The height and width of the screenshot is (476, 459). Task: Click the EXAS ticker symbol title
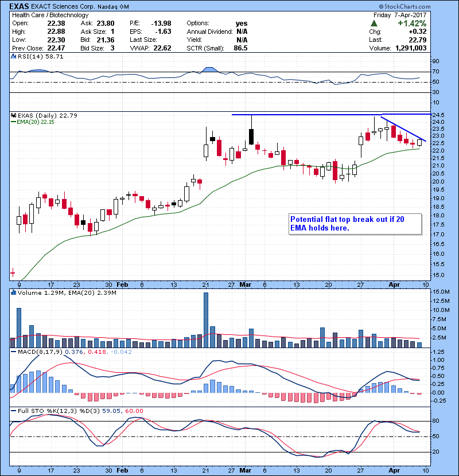pyautogui.click(x=19, y=6)
